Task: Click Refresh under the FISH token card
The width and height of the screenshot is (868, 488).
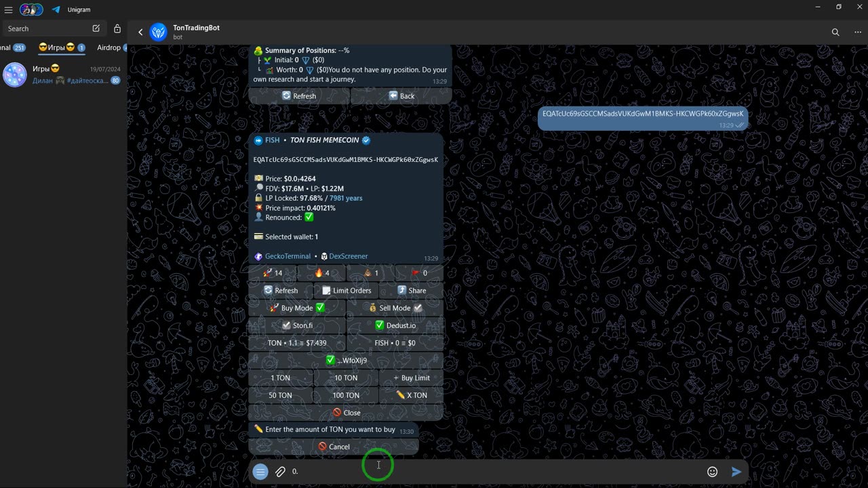Action: (x=281, y=291)
